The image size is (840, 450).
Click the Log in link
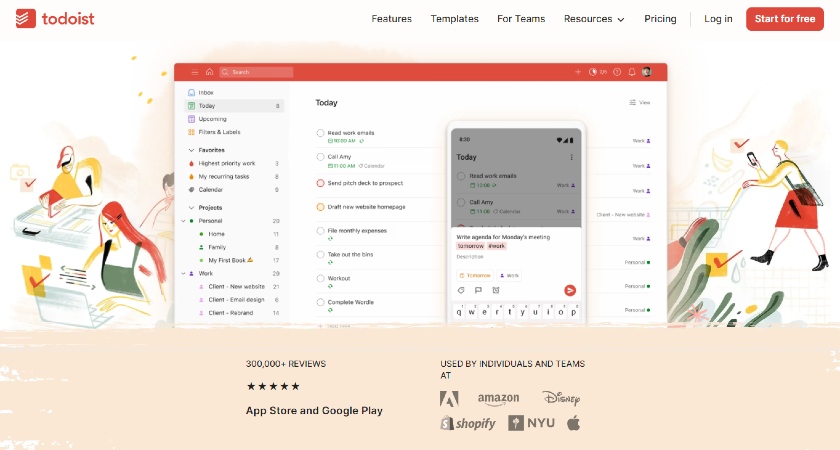tap(718, 19)
